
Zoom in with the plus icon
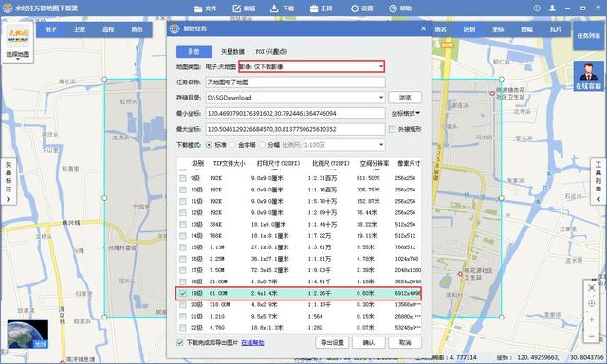(592, 319)
